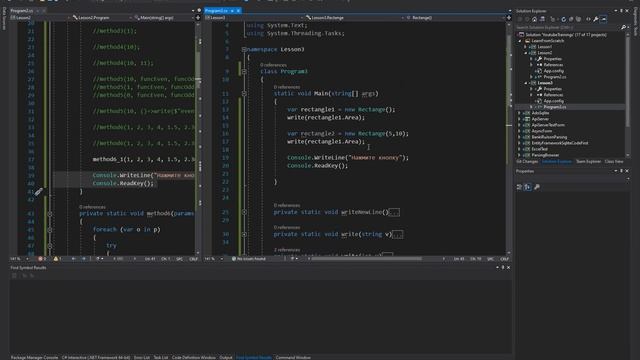
Task: Collapse the Lesson2 project node
Action: [x=526, y=53]
